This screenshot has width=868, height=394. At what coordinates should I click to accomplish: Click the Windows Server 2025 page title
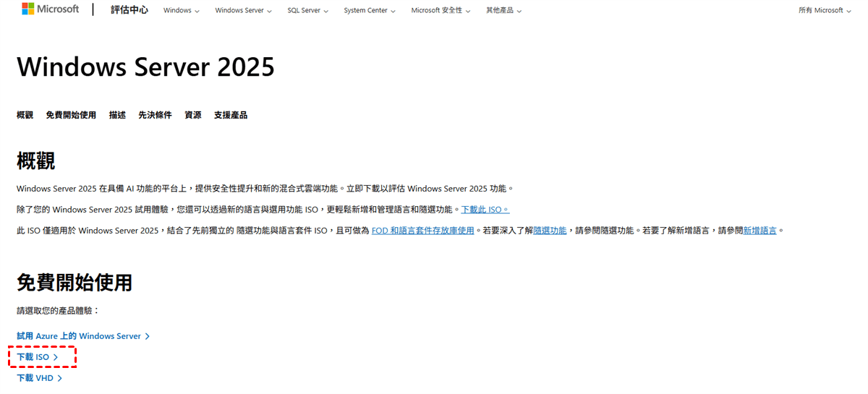[145, 67]
